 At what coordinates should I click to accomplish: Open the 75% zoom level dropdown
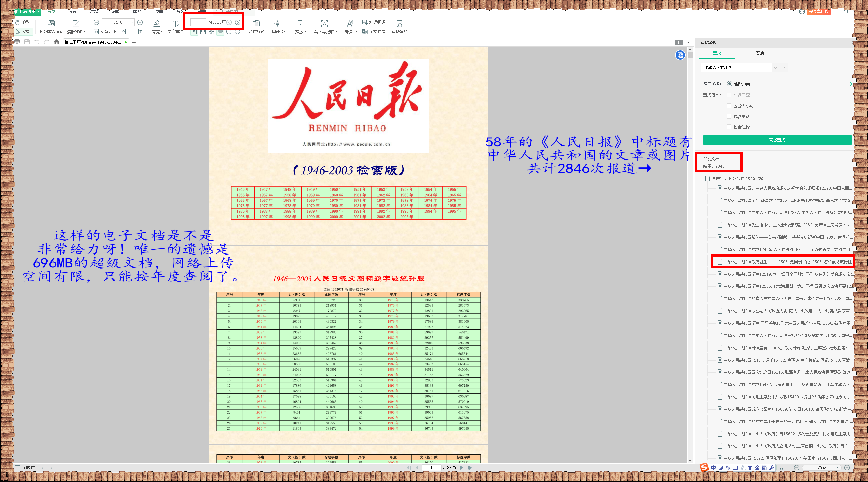[132, 22]
